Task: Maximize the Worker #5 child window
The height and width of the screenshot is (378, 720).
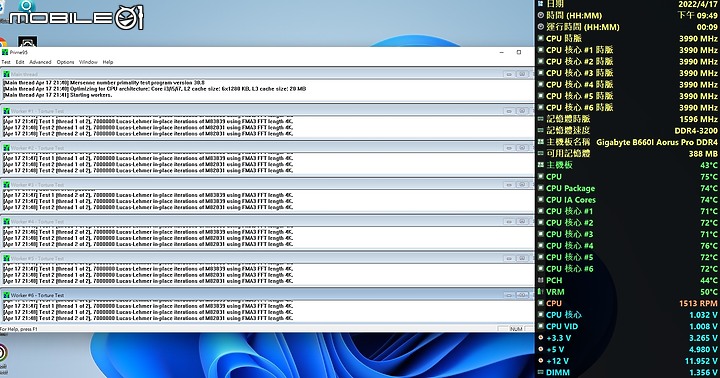Action: tap(522, 258)
